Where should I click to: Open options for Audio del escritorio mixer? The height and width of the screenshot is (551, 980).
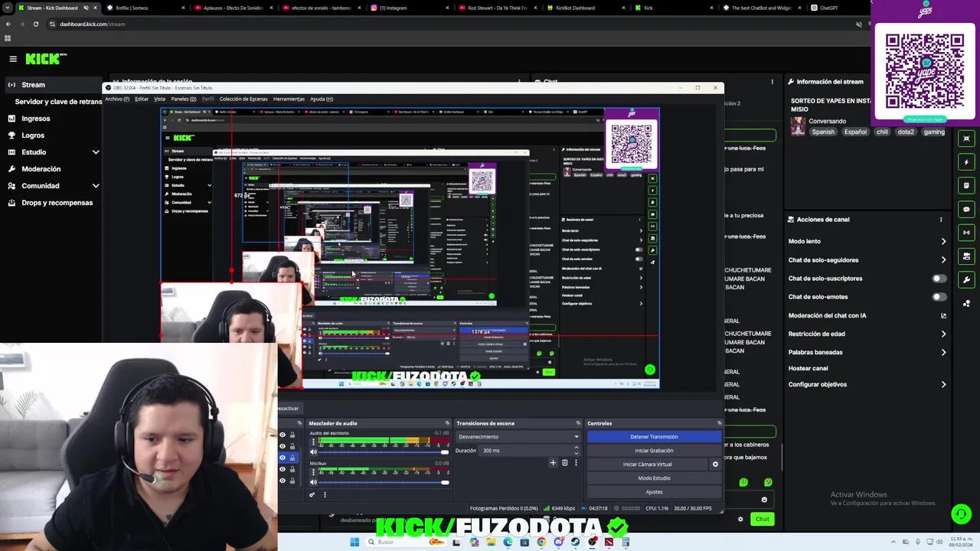tap(313, 442)
